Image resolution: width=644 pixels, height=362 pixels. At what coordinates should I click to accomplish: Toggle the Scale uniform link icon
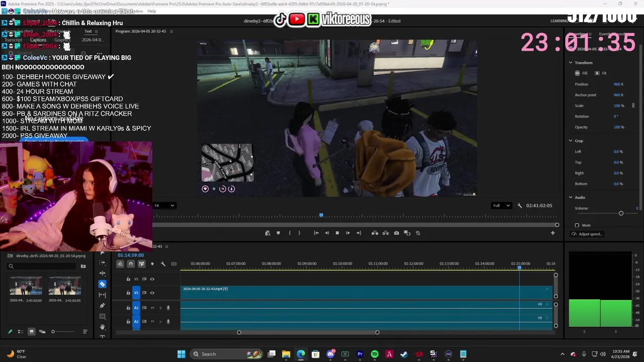[633, 106]
